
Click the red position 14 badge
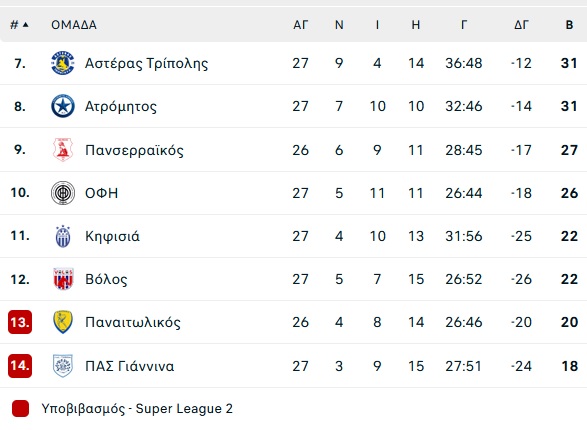20,366
